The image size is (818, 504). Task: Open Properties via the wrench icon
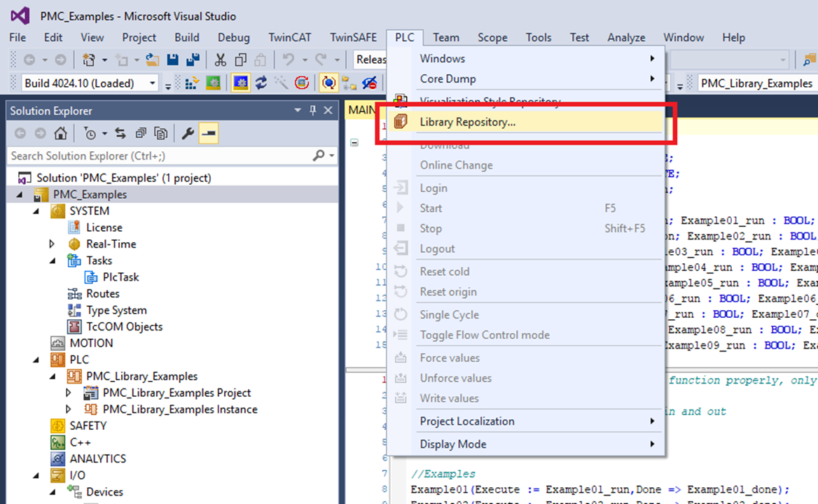(188, 133)
